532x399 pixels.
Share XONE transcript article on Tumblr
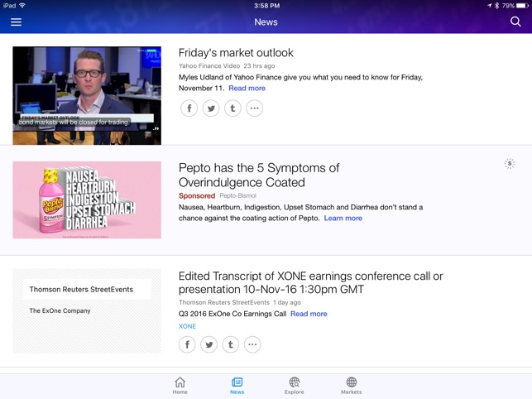pyautogui.click(x=231, y=344)
